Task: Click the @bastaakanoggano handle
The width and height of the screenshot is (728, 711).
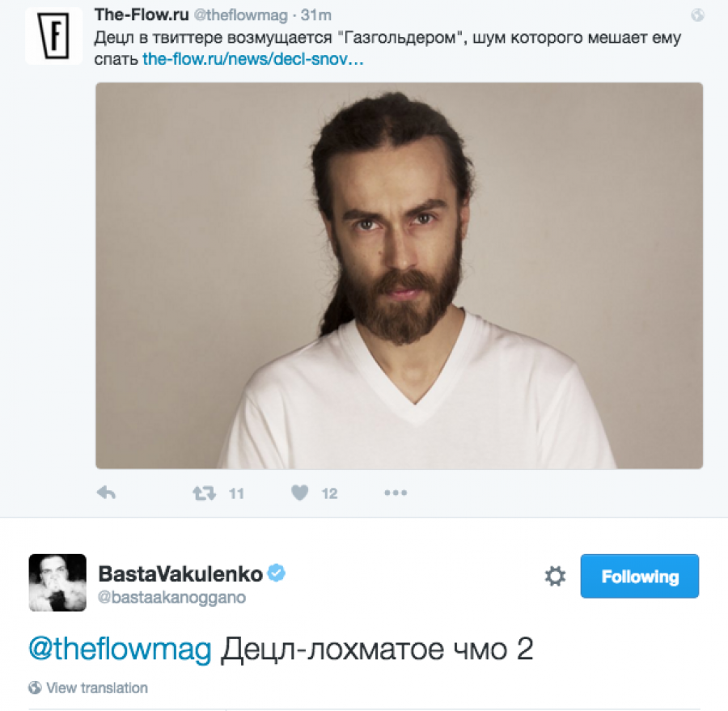Action: click(171, 597)
